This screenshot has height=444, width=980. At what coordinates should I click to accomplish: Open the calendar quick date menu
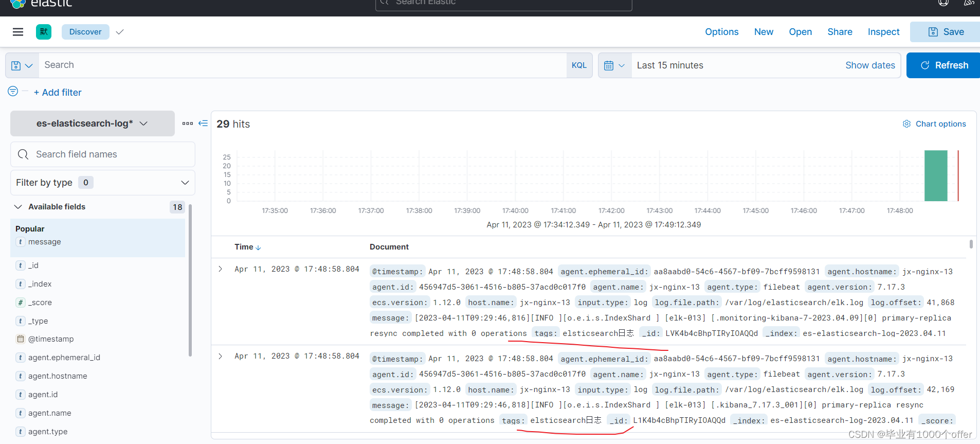pyautogui.click(x=615, y=65)
